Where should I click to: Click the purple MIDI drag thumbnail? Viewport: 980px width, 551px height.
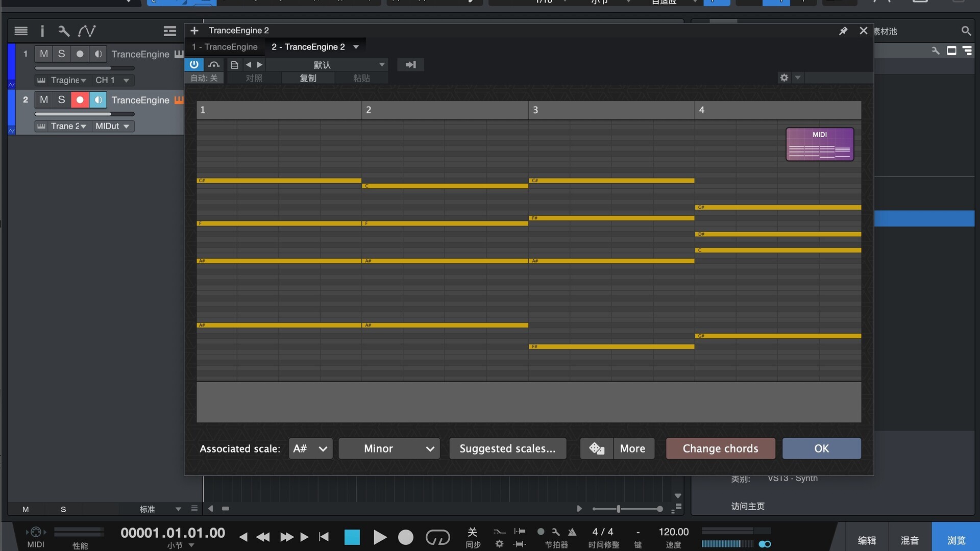(x=820, y=144)
